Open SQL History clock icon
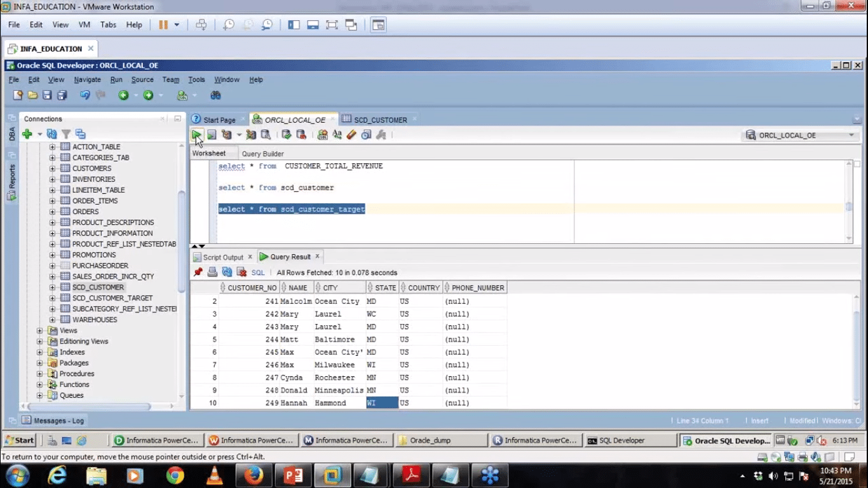Screen dimensions: 868x488 coord(365,135)
